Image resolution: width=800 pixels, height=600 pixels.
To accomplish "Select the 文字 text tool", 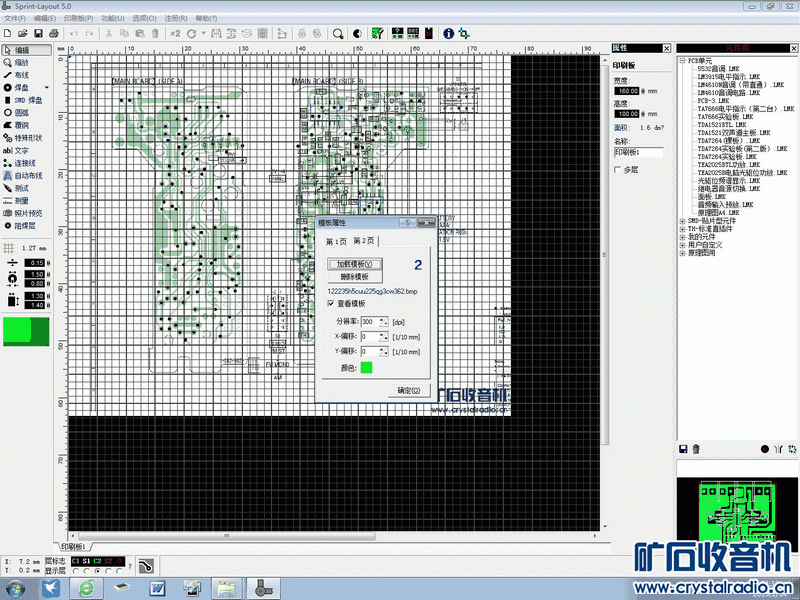I will click(20, 150).
